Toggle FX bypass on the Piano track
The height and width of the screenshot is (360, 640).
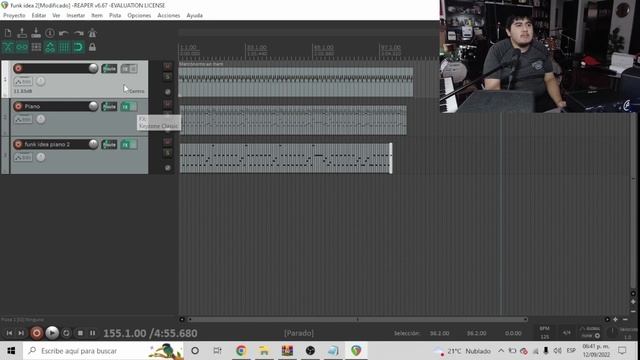click(133, 107)
